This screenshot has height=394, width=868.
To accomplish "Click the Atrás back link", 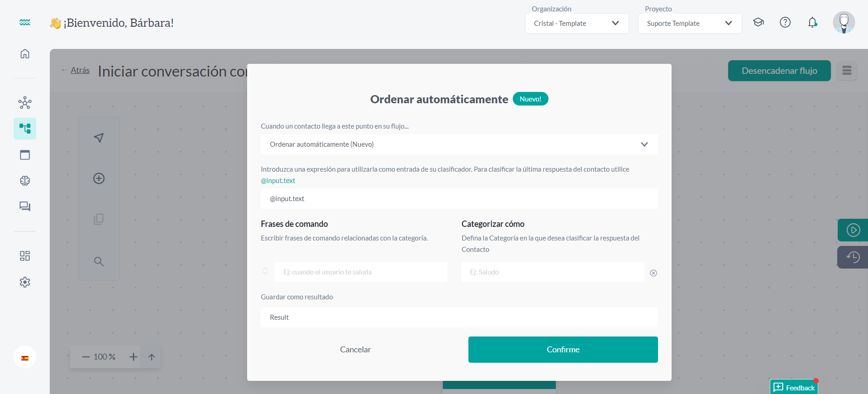I will point(80,70).
